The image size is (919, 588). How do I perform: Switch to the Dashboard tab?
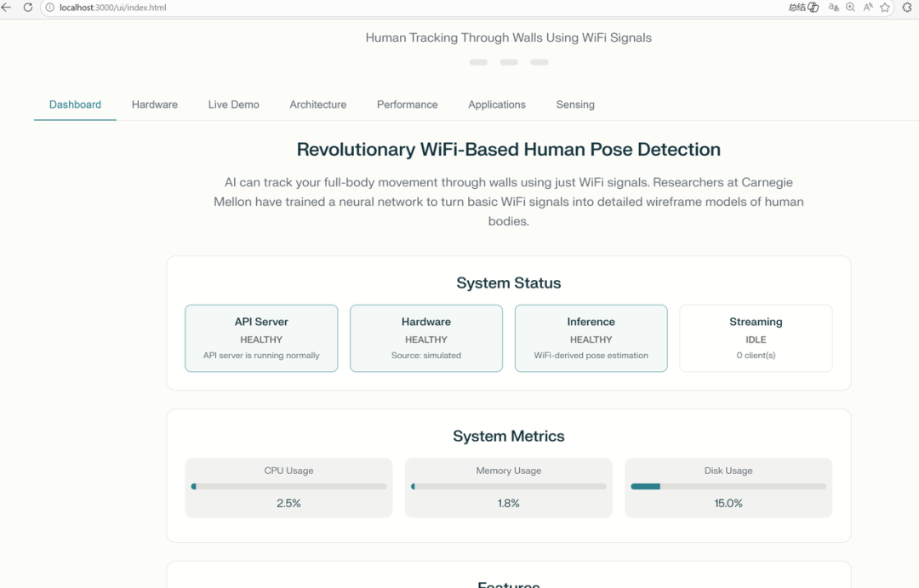pyautogui.click(x=75, y=105)
